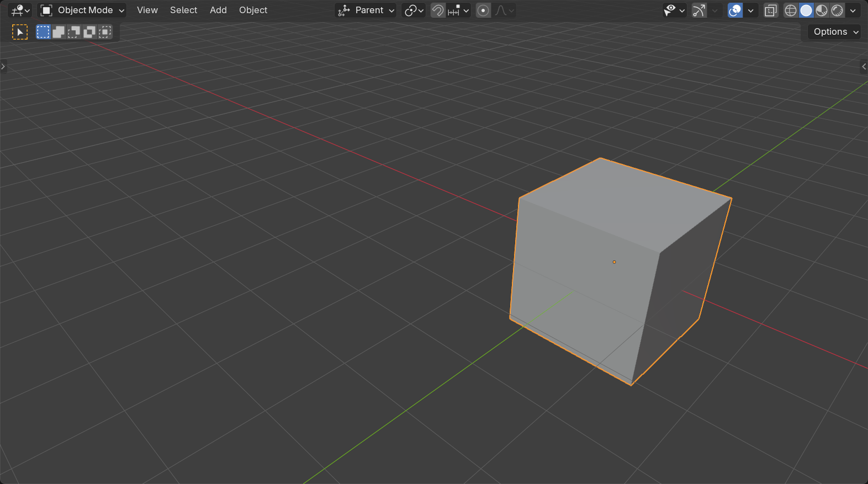
Task: Expand the right sidebar arrow
Action: pyautogui.click(x=864, y=66)
